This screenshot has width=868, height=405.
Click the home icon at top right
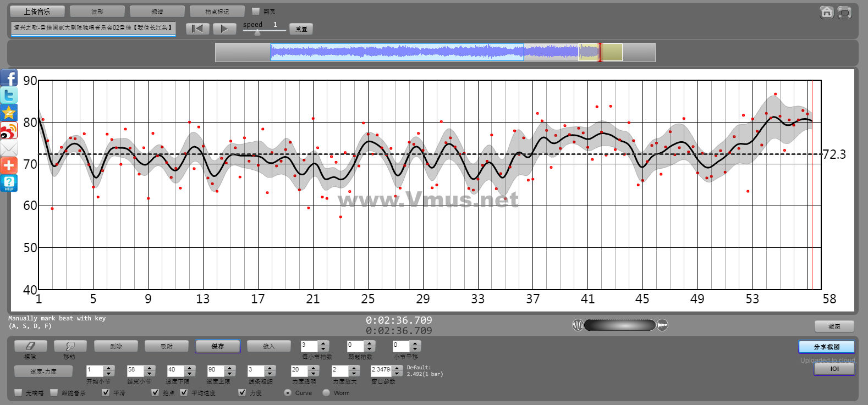point(826,12)
